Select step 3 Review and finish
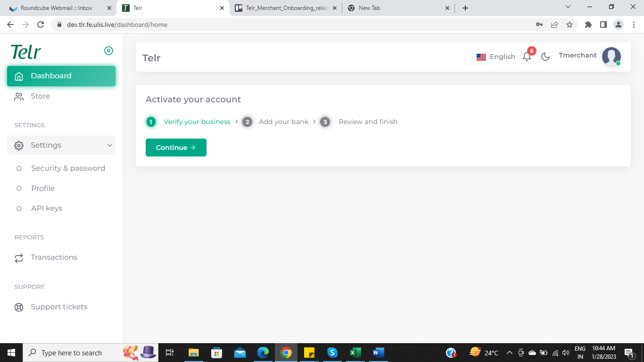The width and height of the screenshot is (644, 362). (368, 122)
